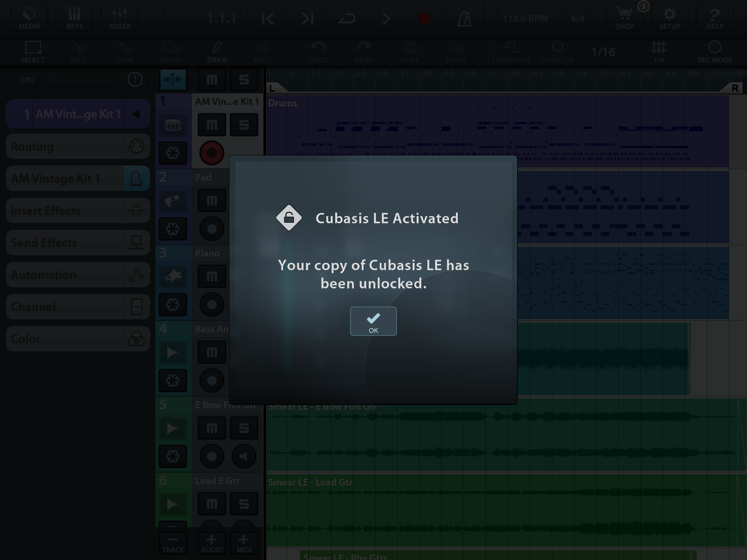The height and width of the screenshot is (560, 747).
Task: Expand the Insert Effects section
Action: click(x=78, y=210)
